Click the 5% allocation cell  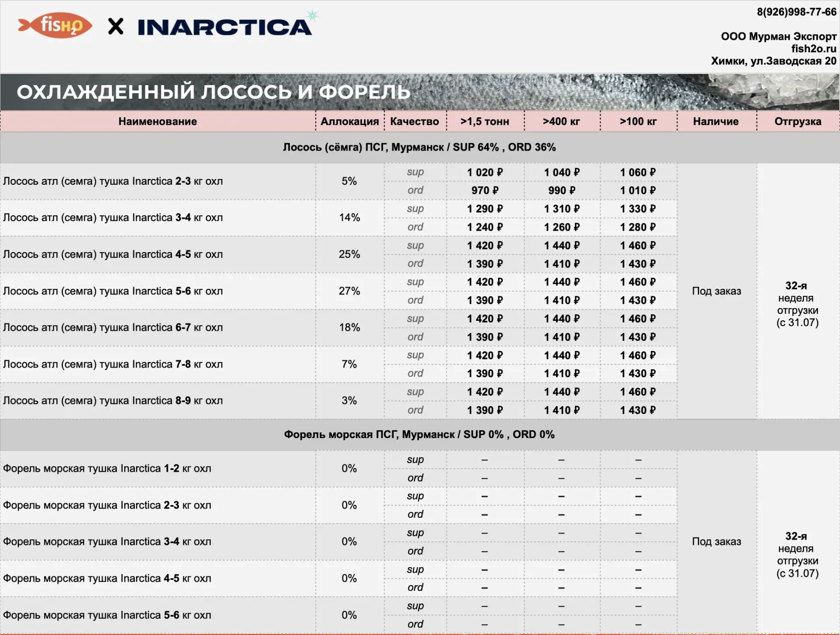(349, 181)
